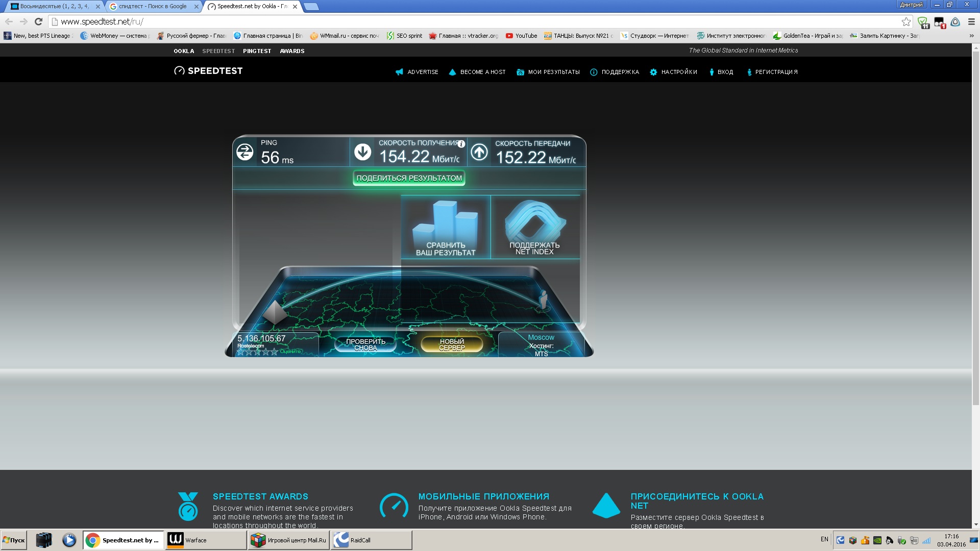Open the RaidCall tray icon
Viewport: 980px width, 551px height.
tap(840, 540)
